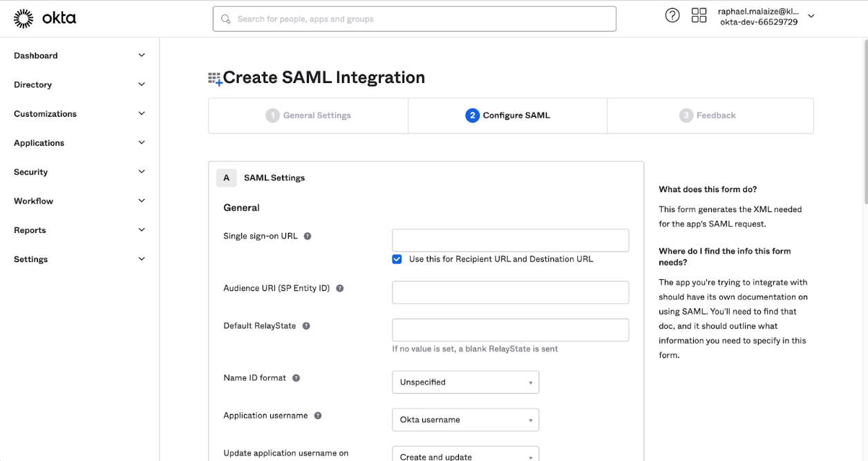Click the Single sign-on URL input field

click(x=510, y=241)
